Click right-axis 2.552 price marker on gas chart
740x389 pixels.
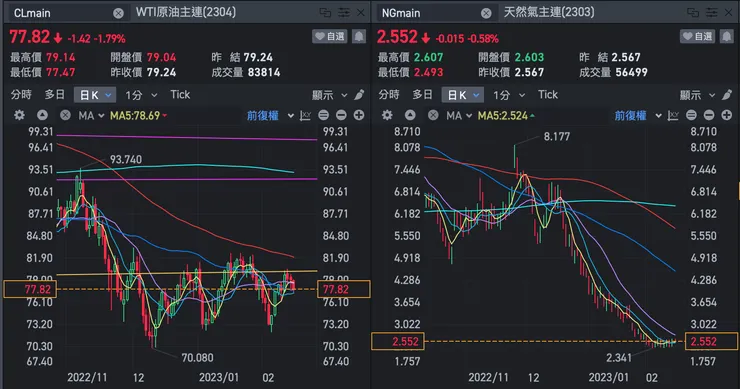tap(711, 341)
